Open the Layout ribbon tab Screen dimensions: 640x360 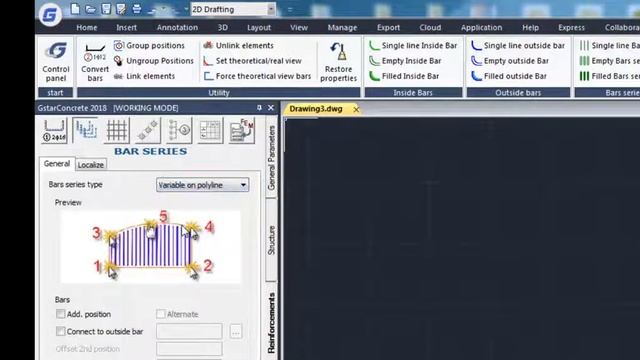tap(259, 27)
